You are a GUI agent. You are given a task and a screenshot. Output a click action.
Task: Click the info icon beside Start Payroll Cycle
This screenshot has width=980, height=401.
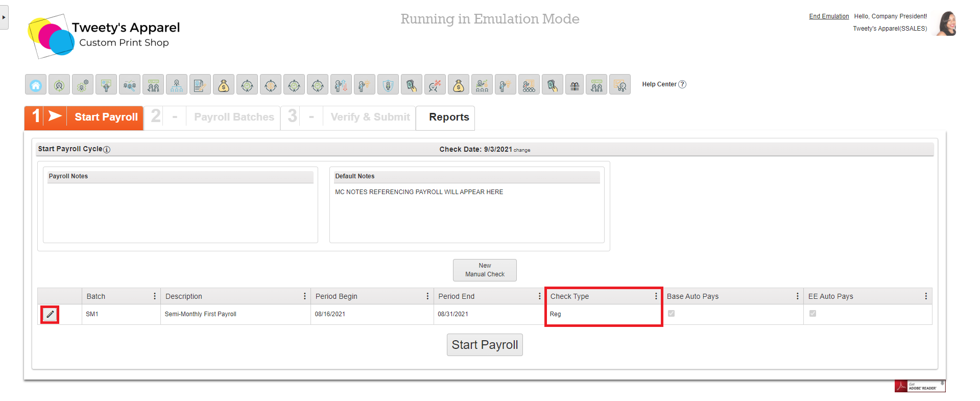107,150
